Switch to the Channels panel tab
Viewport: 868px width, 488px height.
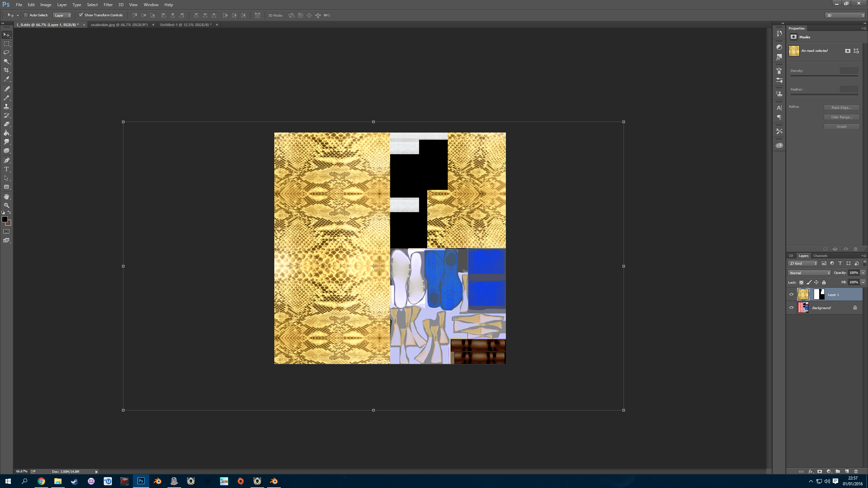[x=820, y=256]
